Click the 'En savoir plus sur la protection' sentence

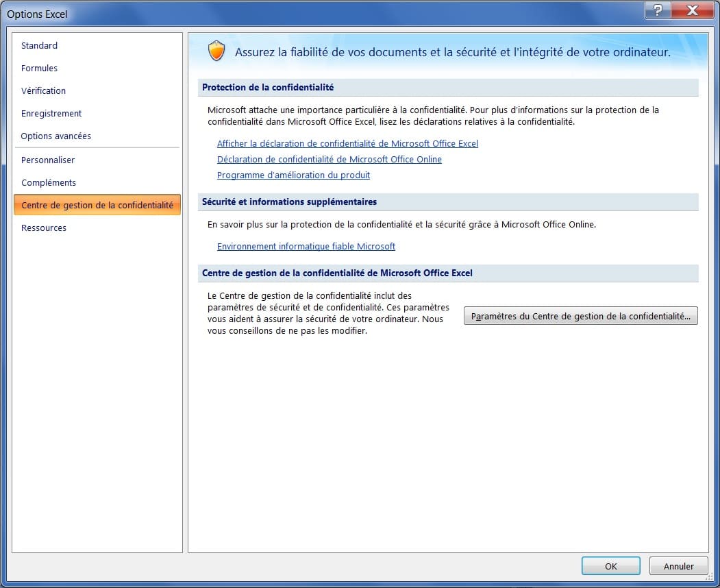401,225
